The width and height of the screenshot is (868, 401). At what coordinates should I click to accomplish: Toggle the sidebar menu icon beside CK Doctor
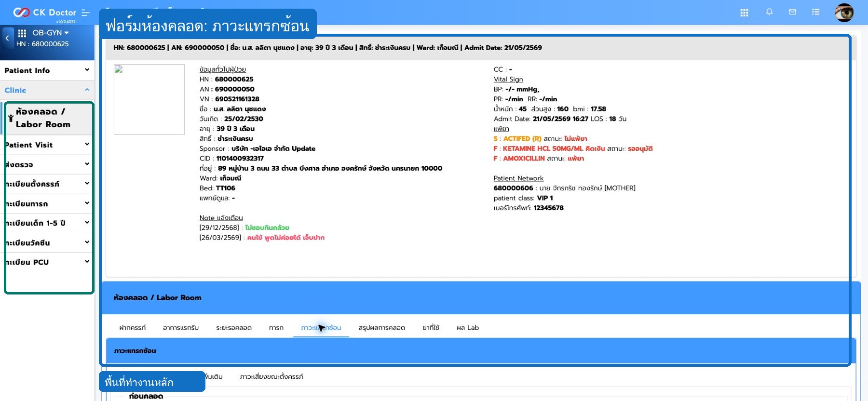(x=85, y=13)
